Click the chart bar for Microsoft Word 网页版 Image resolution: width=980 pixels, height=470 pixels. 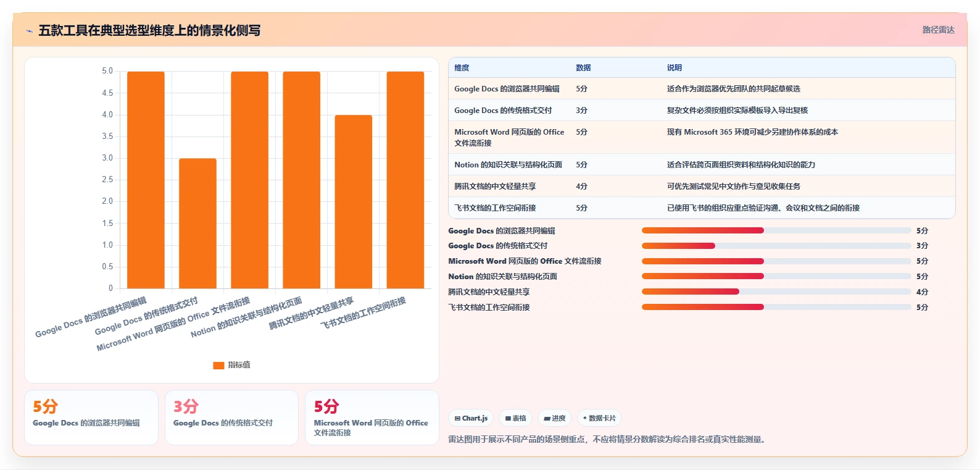249,180
